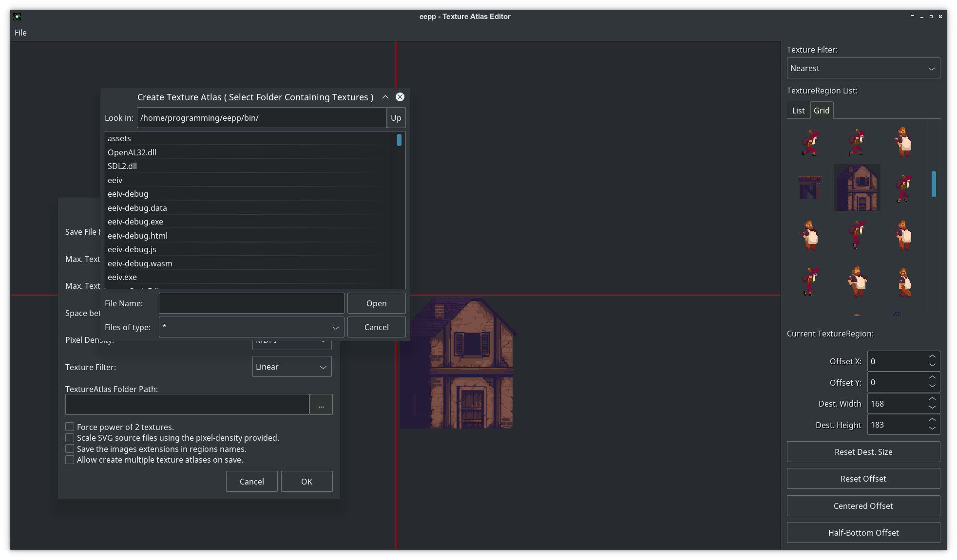957x560 pixels.
Task: Click the app icon in title bar
Action: (x=17, y=17)
